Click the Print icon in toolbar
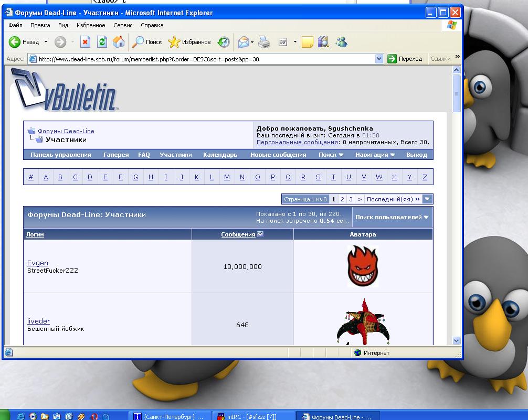 264,42
